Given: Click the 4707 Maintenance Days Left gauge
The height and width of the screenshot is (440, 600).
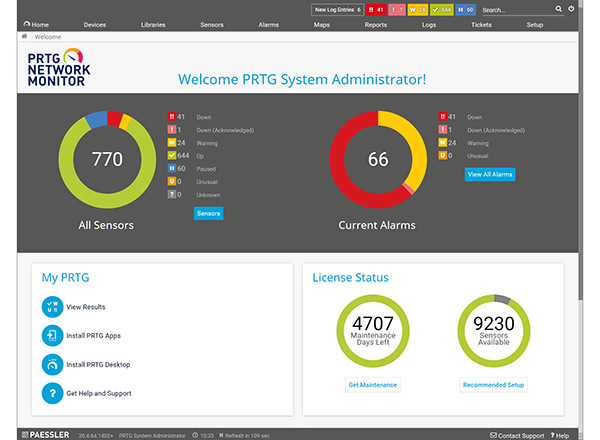Looking at the screenshot, I should click(x=373, y=331).
